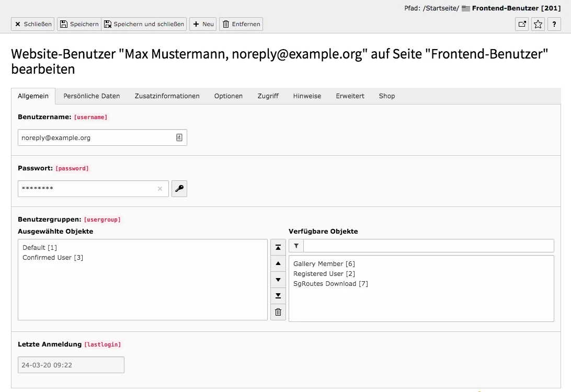This screenshot has height=392, width=571.
Task: Move selected group up one position
Action: click(x=278, y=263)
